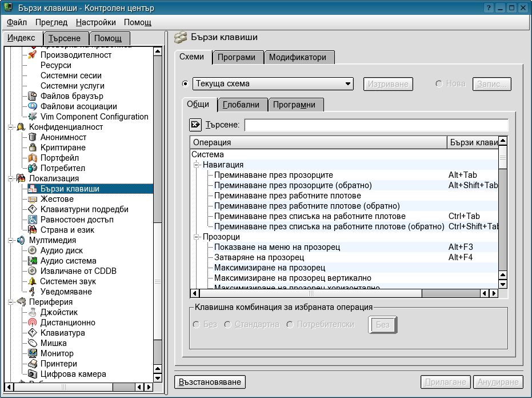Click the Възстановяване button
Image resolution: width=532 pixels, height=398 pixels.
point(210,382)
